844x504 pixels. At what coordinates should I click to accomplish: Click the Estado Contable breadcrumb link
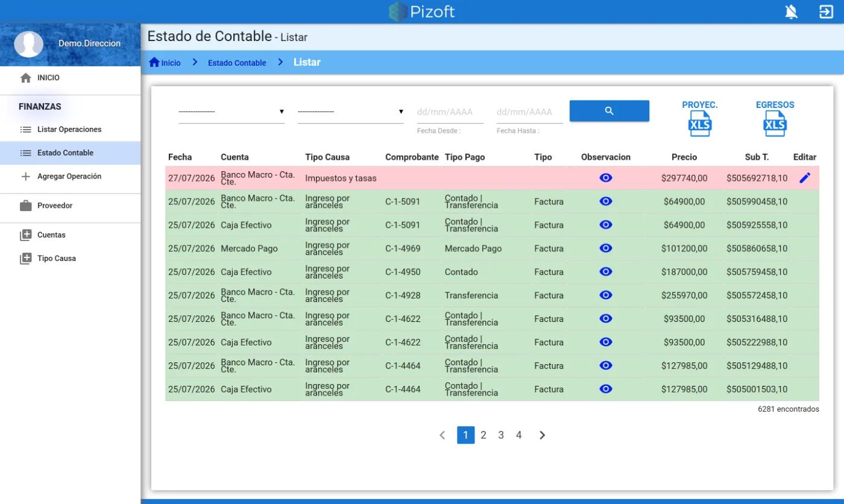237,63
